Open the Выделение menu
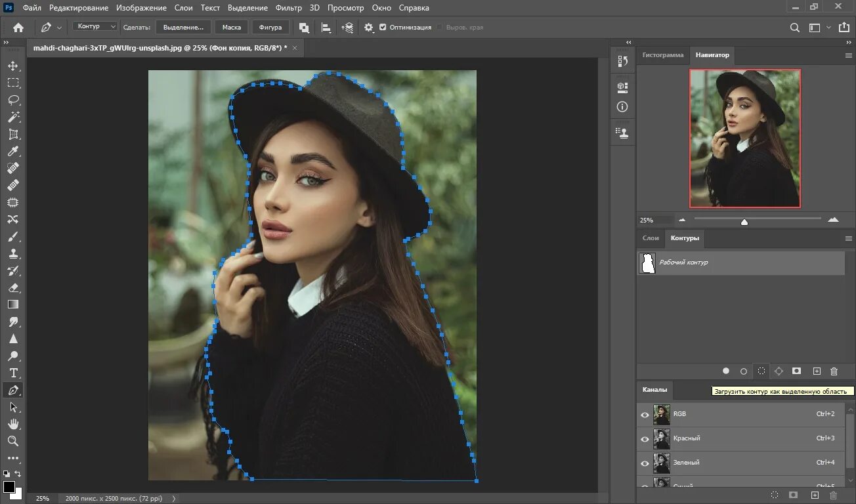This screenshot has height=504, width=856. pyautogui.click(x=247, y=8)
